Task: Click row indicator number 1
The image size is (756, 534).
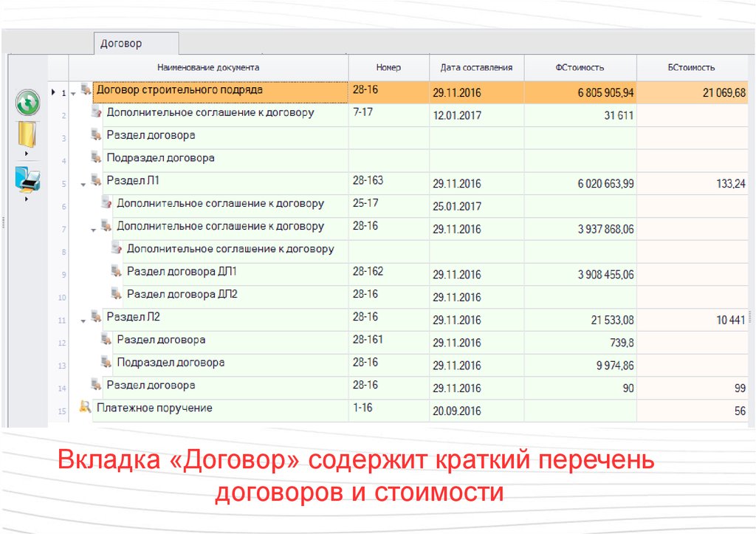Action: click(x=63, y=93)
